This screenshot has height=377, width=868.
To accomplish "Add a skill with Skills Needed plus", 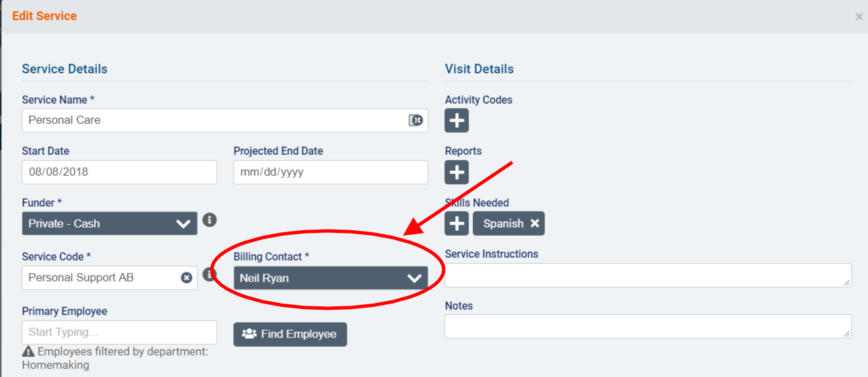I will coord(457,224).
